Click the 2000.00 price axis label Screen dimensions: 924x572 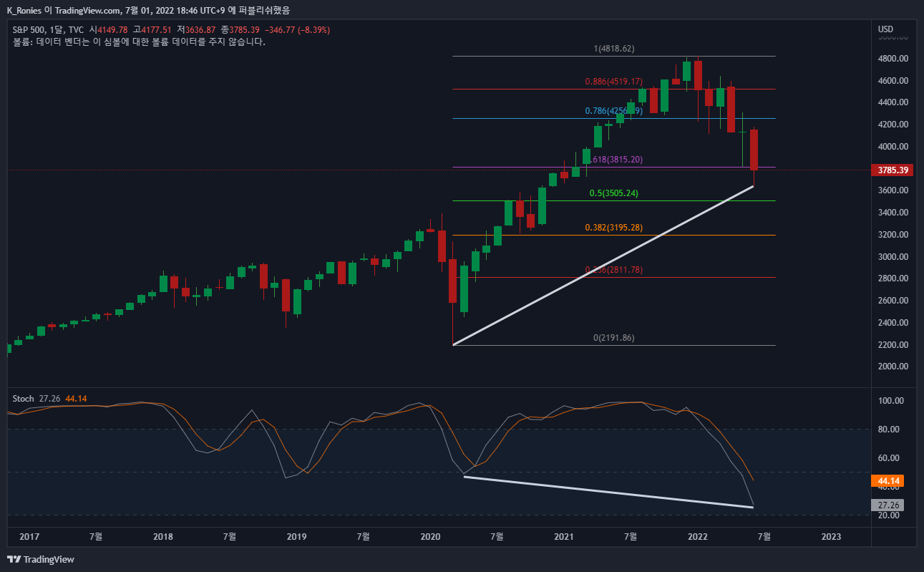coord(893,367)
